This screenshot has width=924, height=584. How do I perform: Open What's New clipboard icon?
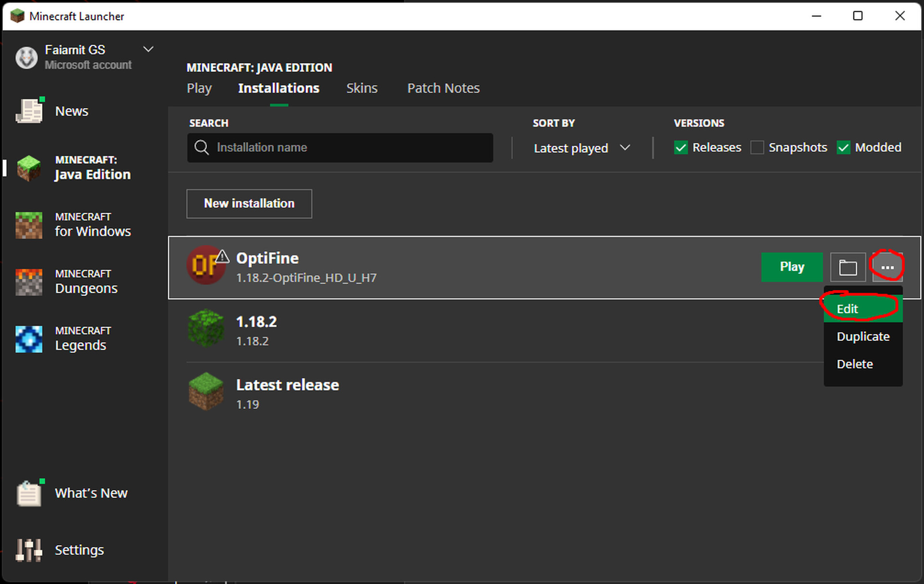(28, 493)
